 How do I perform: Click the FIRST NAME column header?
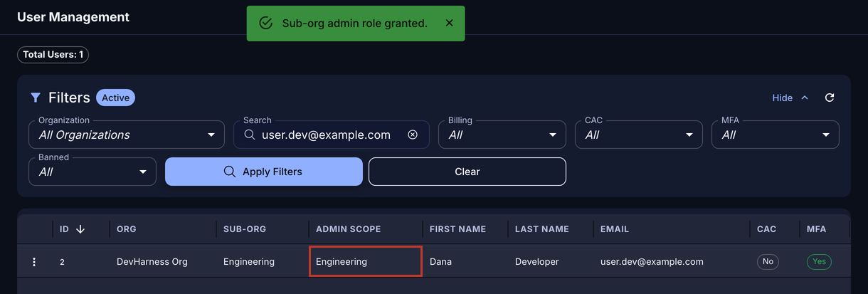point(458,229)
